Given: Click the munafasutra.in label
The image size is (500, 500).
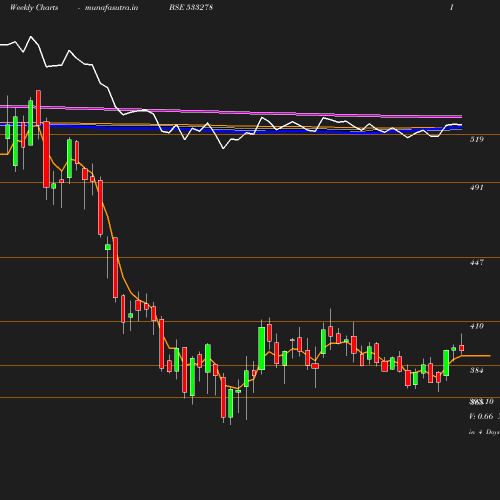Looking at the screenshot, I should tap(111, 8).
